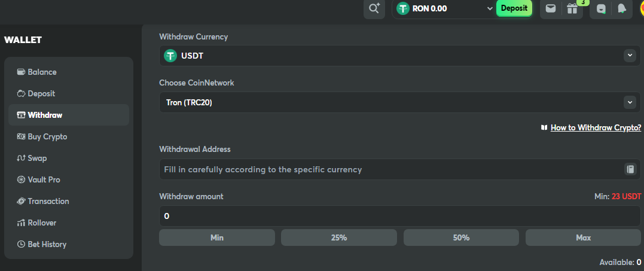Open the How to Withdraw Crypto link
644x271 pixels.
596,127
